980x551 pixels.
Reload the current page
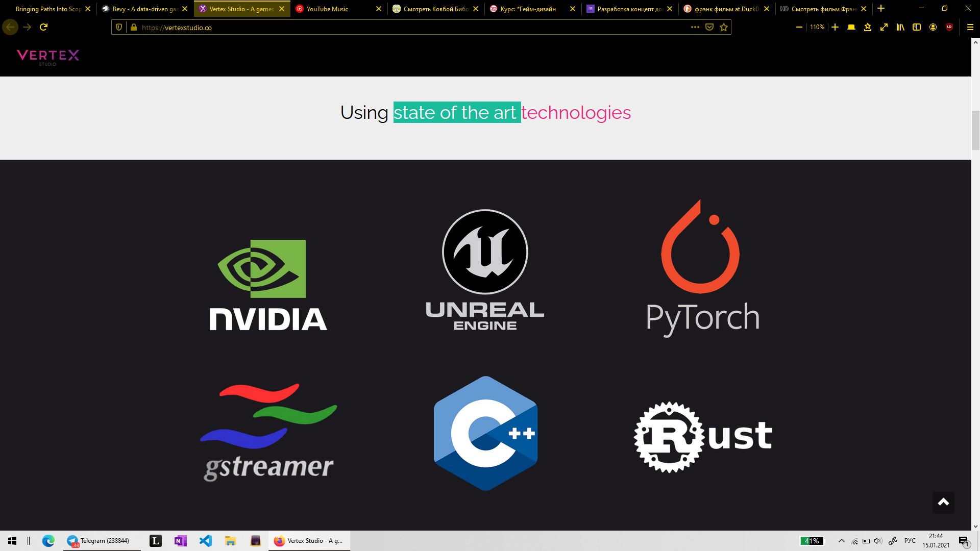tap(44, 27)
